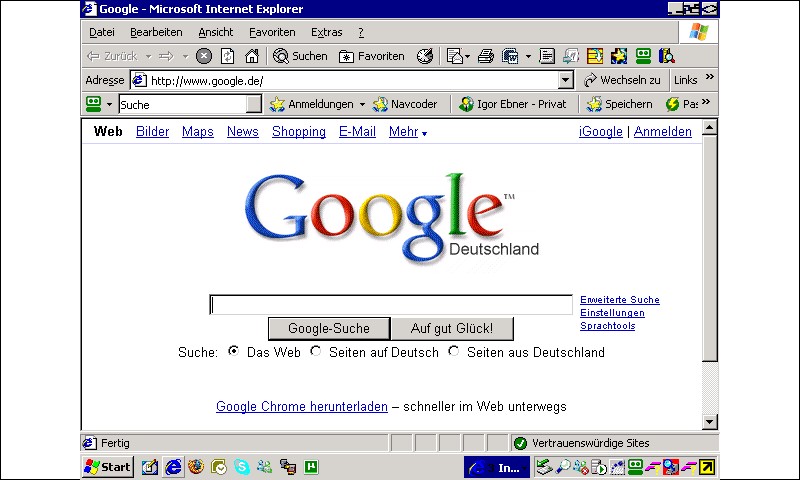Click the magnifier icon in system tray

tap(563, 467)
